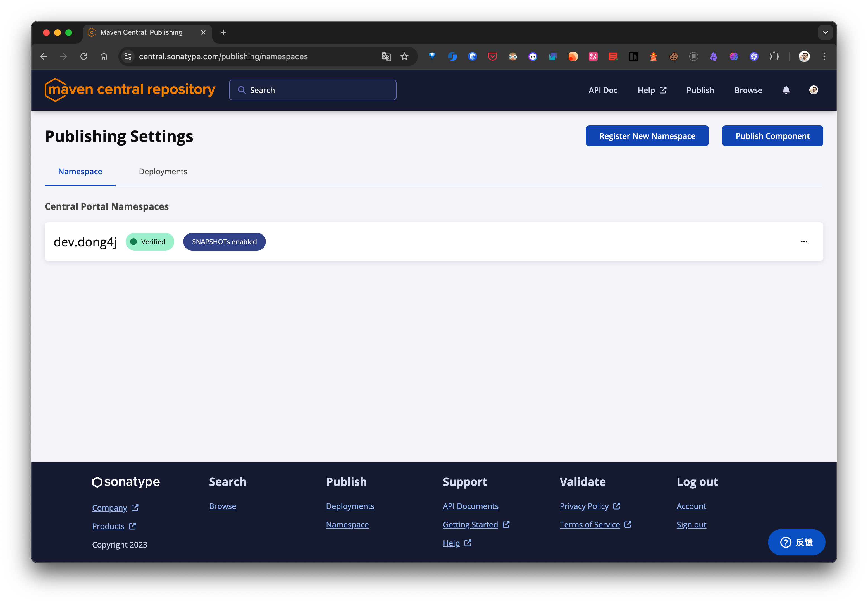Open the black book reader extension
The width and height of the screenshot is (868, 604).
coord(633,56)
